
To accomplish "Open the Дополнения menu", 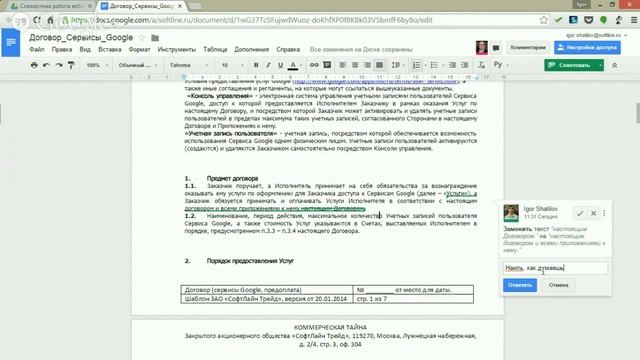I will coord(251,49).
